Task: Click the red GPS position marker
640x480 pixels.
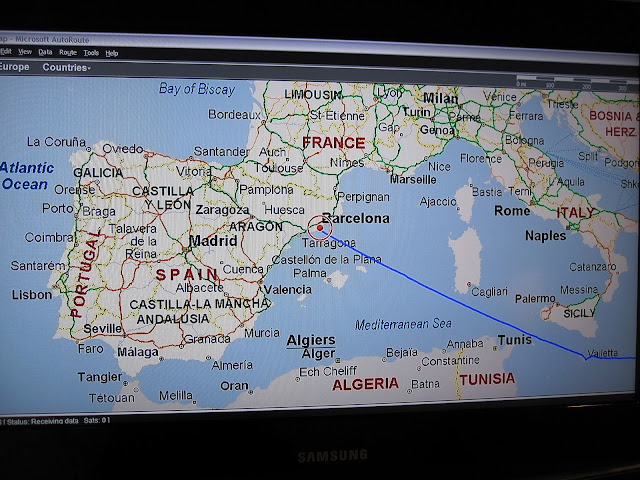Action: [x=320, y=227]
